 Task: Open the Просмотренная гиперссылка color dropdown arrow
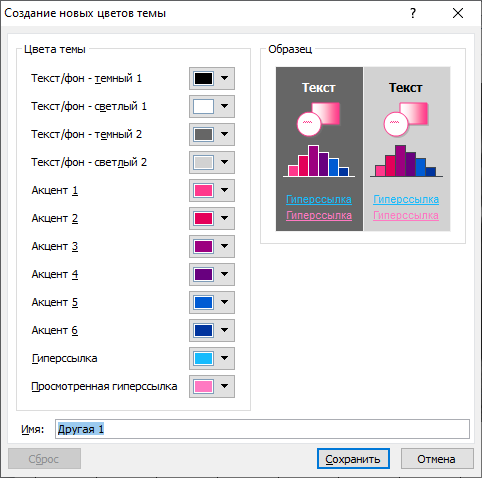click(225, 386)
